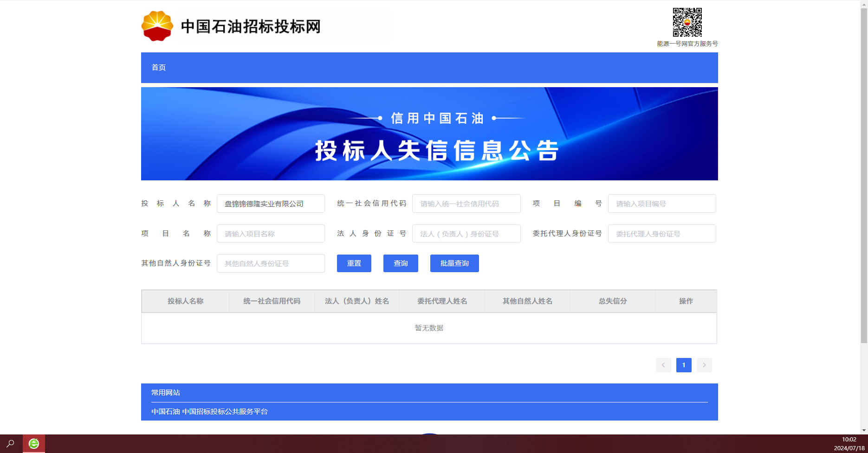The image size is (868, 453).
Task: Focus the 其他自然人身份证号 input field
Action: tap(271, 263)
